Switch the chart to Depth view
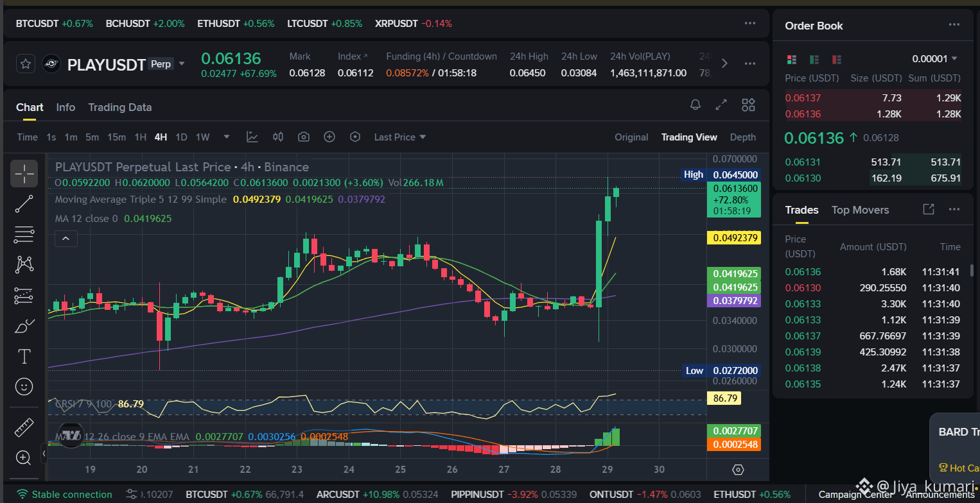The image size is (980, 503). [x=743, y=137]
